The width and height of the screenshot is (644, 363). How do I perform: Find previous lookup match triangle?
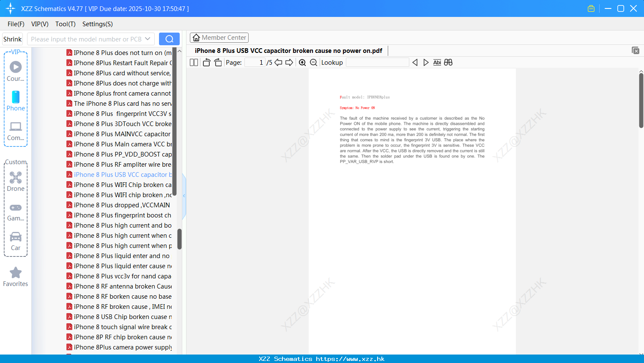(x=415, y=63)
